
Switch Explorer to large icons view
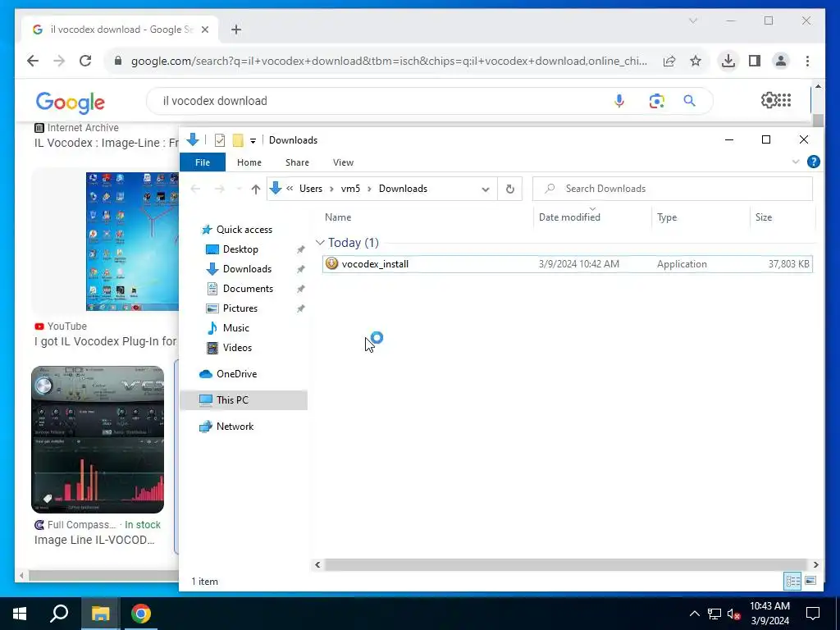coord(810,581)
